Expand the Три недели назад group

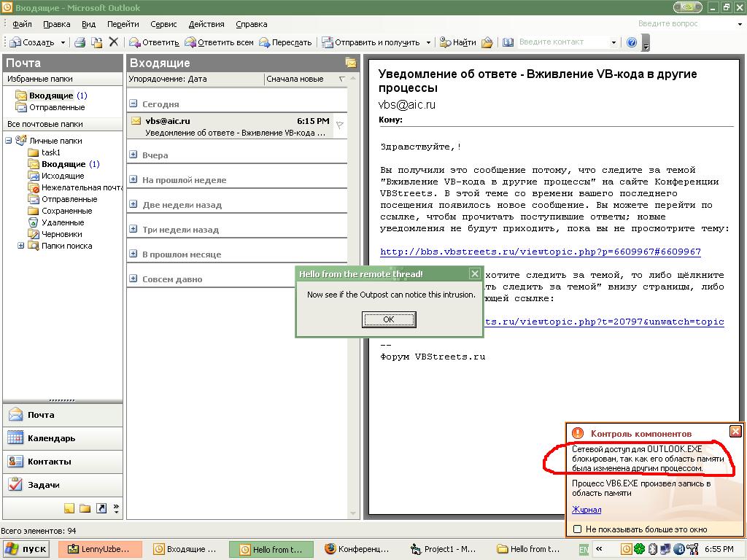click(133, 229)
